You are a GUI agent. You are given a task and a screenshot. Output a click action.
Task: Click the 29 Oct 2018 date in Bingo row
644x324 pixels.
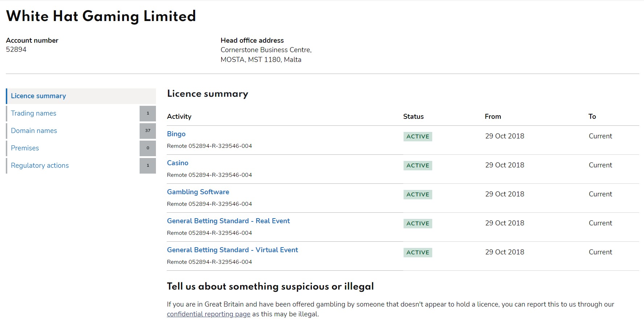pos(505,136)
